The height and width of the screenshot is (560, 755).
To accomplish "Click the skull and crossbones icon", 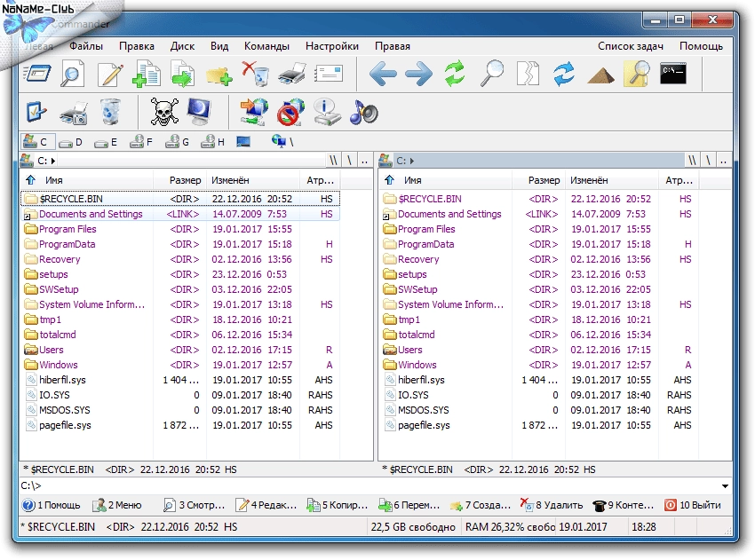I will pyautogui.click(x=164, y=112).
